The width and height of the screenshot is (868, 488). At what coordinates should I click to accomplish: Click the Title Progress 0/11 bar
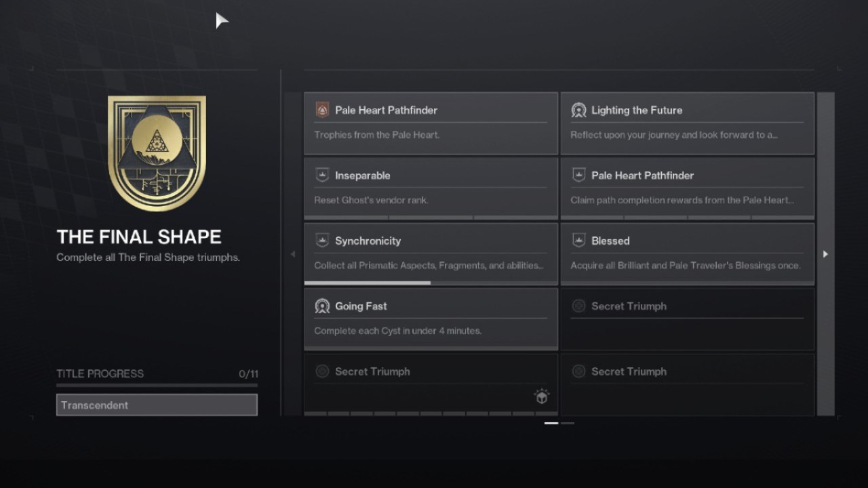(x=157, y=384)
